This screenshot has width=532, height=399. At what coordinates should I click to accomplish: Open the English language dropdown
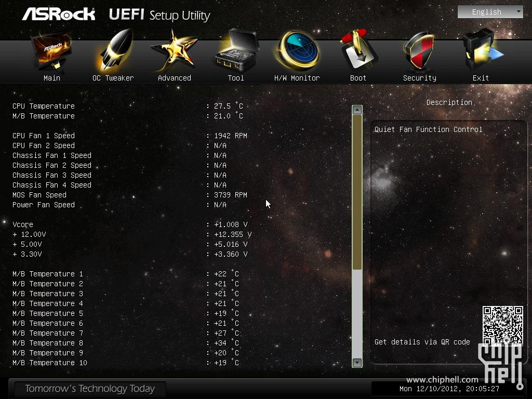pyautogui.click(x=490, y=12)
